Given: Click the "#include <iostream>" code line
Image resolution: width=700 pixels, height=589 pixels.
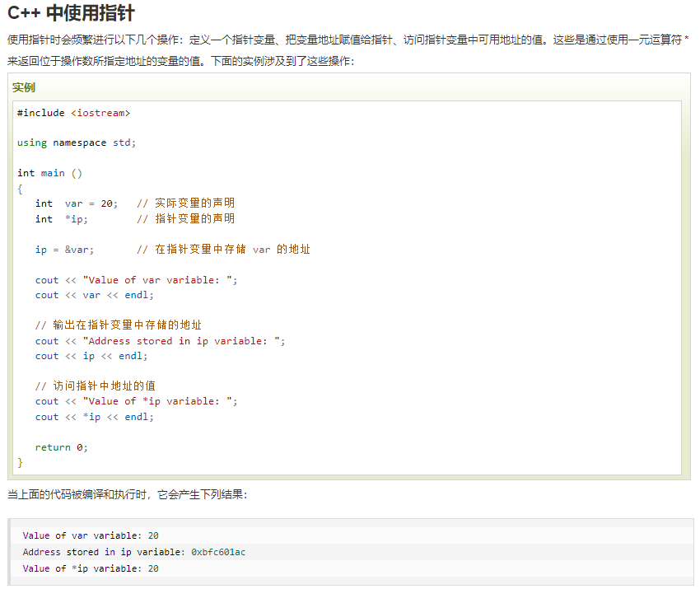Looking at the screenshot, I should (x=73, y=113).
